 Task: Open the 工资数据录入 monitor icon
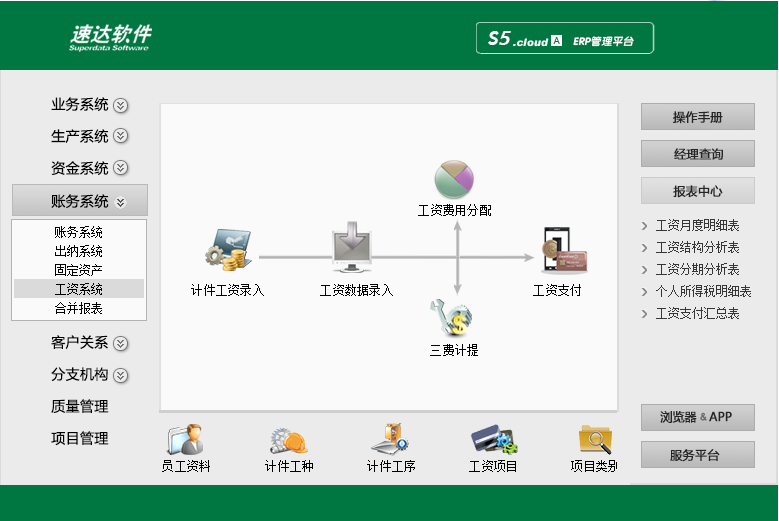coord(352,247)
